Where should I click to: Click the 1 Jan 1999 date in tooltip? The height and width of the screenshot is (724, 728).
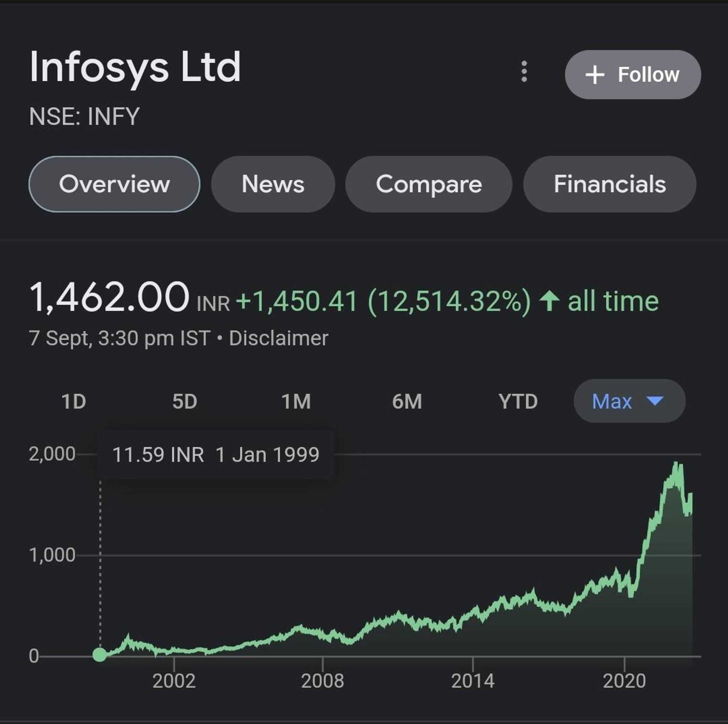click(268, 455)
